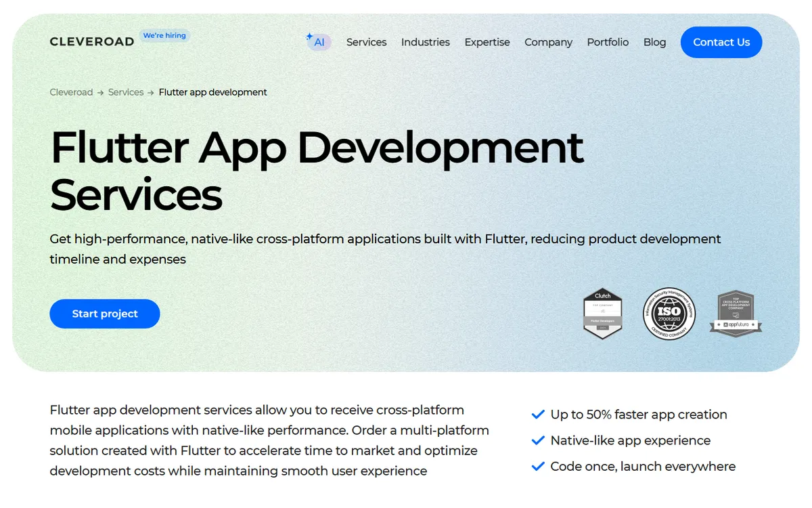Click the Start project button

[x=105, y=314]
